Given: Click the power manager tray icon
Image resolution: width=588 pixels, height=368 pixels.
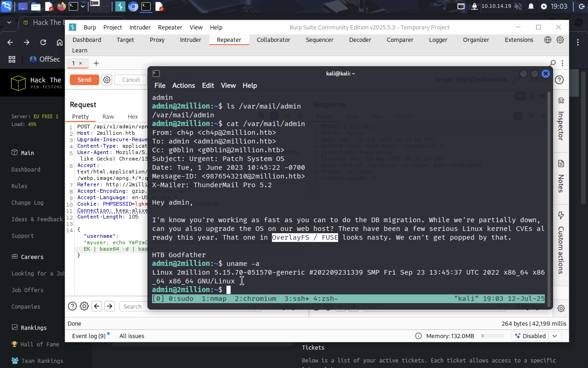Looking at the screenshot, I should [x=544, y=6].
